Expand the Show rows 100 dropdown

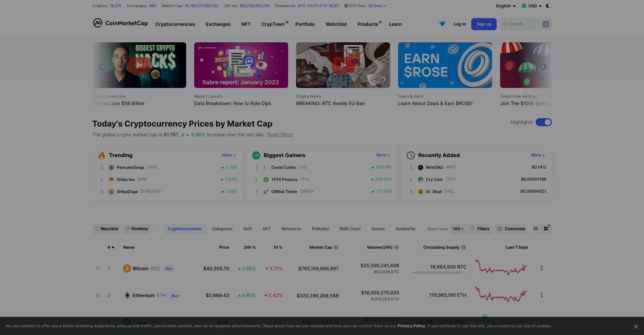458,229
